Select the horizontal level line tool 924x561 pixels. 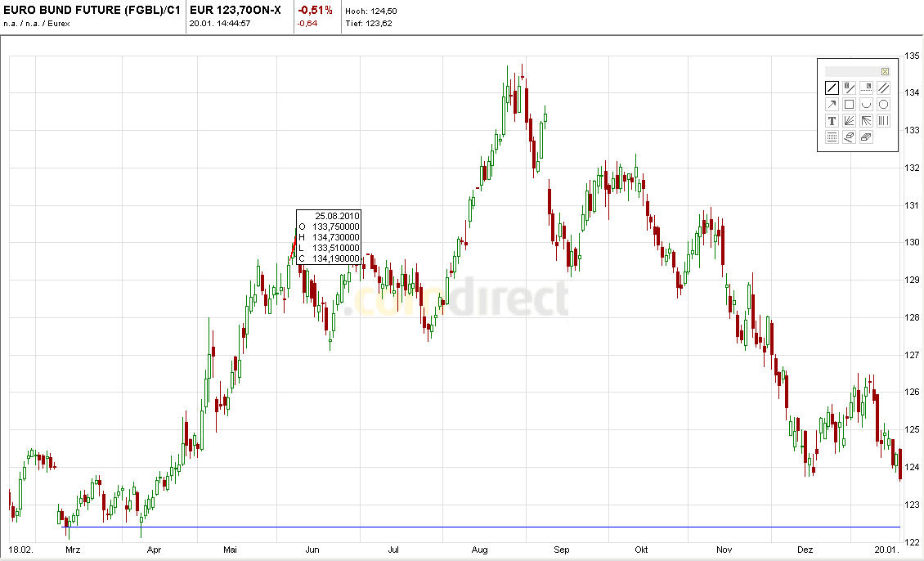(866, 87)
